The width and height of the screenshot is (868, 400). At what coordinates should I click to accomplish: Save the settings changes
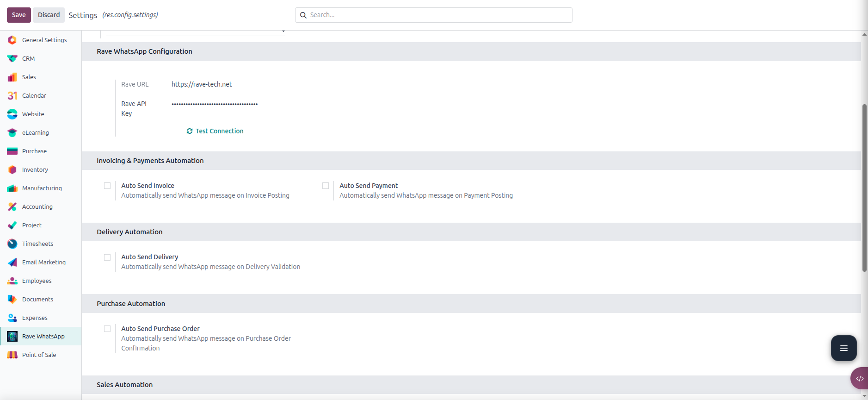(19, 15)
